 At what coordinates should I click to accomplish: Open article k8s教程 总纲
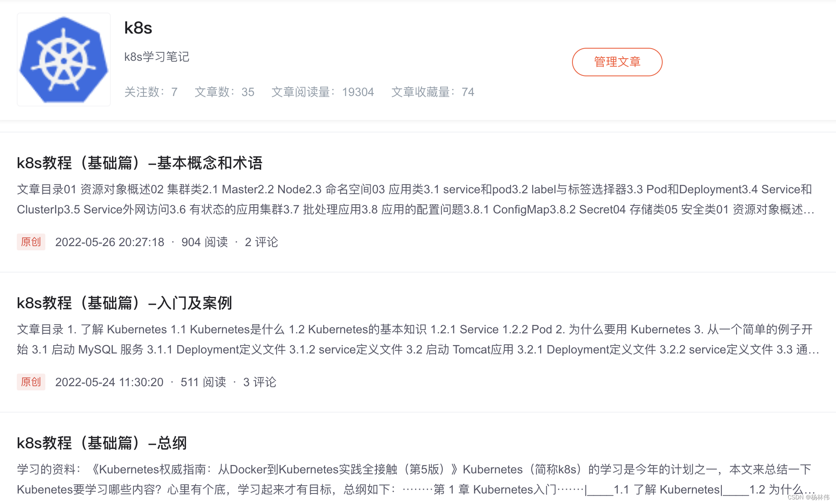tap(102, 443)
